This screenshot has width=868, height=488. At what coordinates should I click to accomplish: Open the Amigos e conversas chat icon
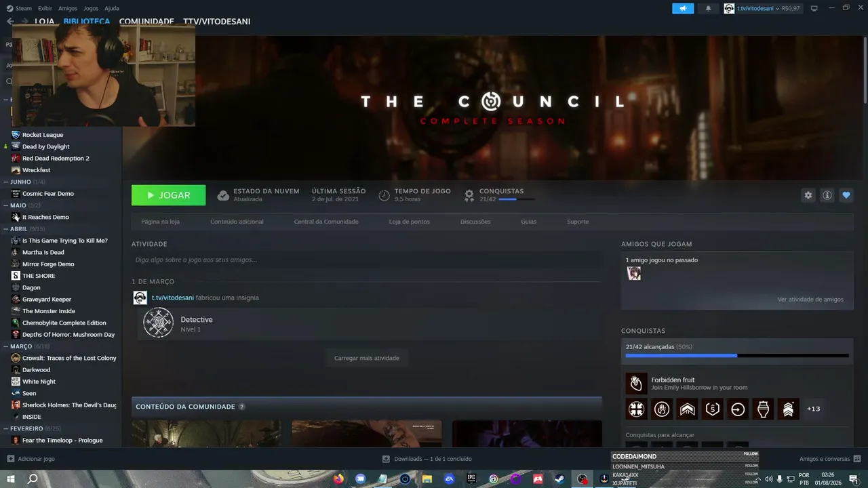click(x=856, y=459)
